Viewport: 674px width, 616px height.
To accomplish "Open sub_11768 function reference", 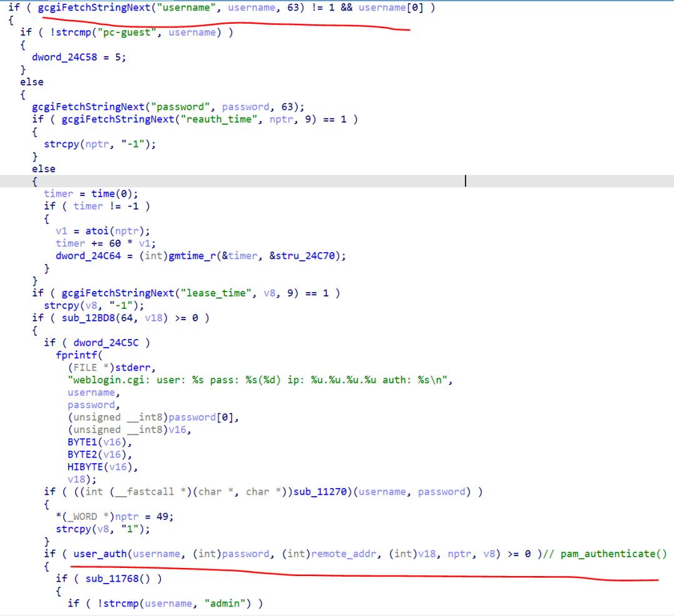I will pyautogui.click(x=112, y=579).
